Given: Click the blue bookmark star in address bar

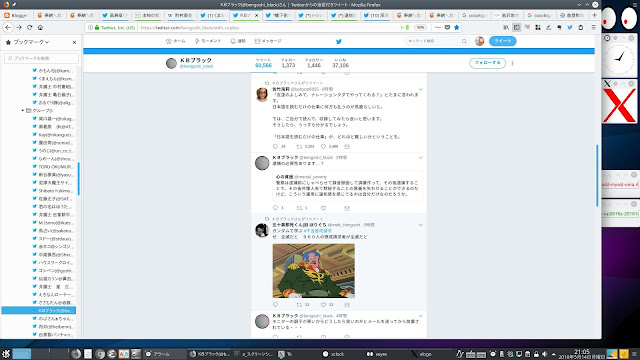Looking at the screenshot, I should coord(457,27).
